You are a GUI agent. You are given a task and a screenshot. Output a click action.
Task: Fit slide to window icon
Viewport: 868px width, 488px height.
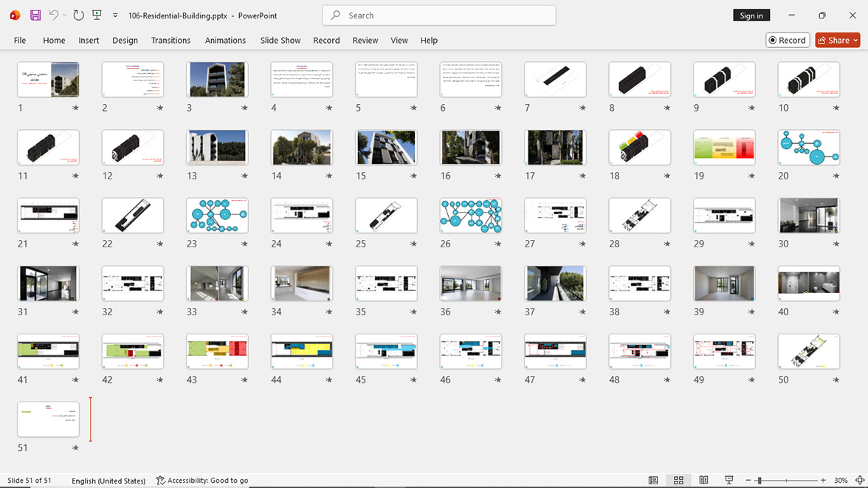pos(860,480)
